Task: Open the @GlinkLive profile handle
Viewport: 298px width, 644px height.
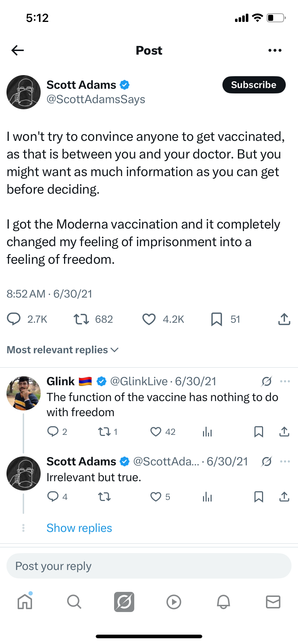Action: 139,381
